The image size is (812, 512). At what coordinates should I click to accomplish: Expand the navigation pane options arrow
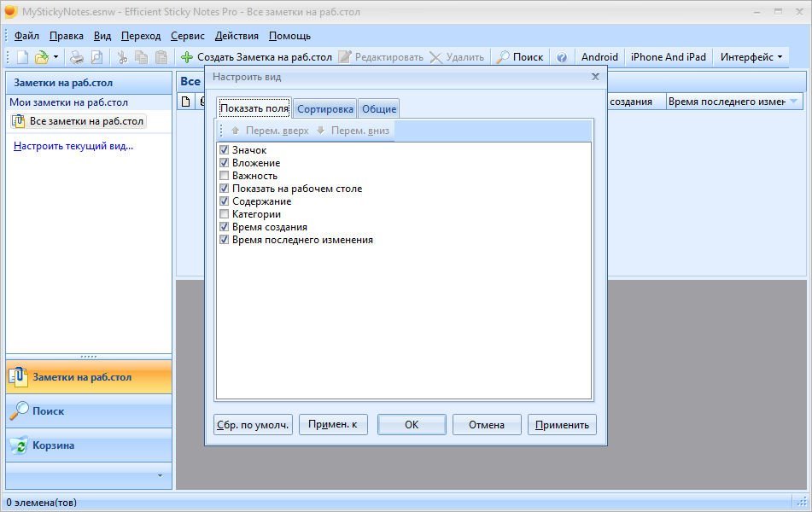[x=158, y=475]
